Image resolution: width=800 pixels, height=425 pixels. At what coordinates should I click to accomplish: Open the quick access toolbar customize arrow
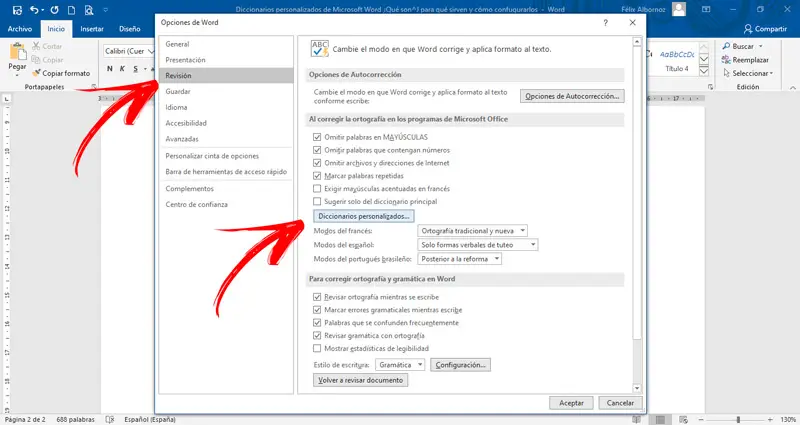tap(106, 10)
